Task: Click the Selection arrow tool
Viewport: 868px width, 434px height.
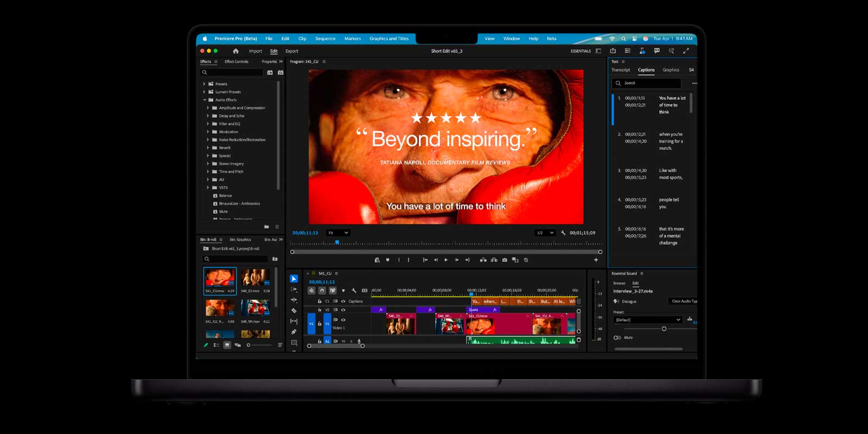Action: click(294, 279)
